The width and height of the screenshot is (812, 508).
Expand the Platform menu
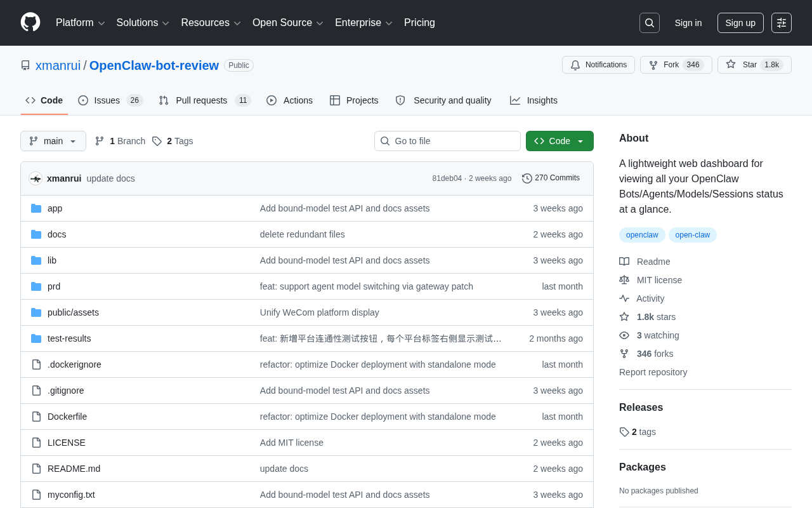[x=81, y=23]
